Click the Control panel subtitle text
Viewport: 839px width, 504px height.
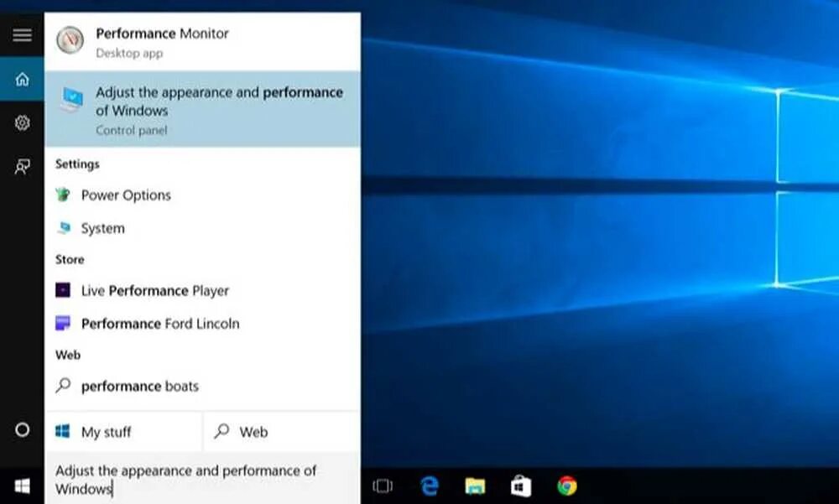pyautogui.click(x=132, y=130)
